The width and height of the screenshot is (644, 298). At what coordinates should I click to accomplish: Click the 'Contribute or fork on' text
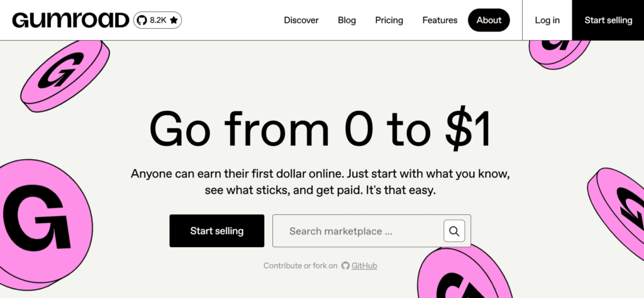(x=300, y=265)
